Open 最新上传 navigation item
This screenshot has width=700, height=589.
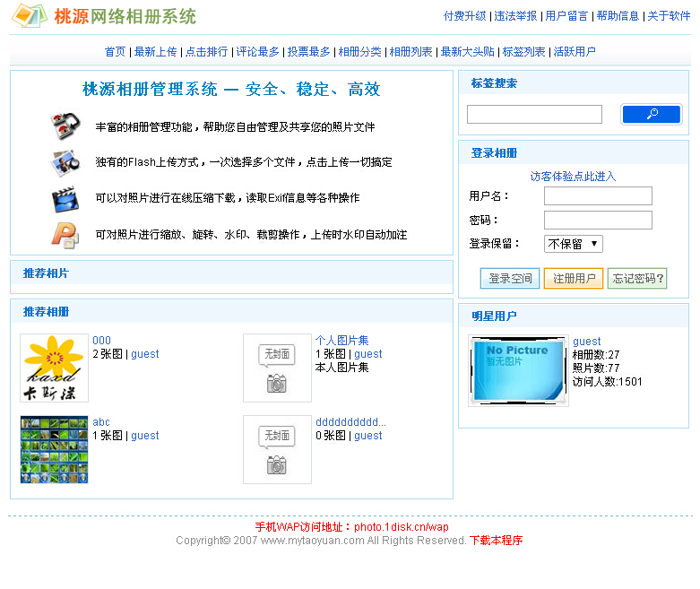tap(155, 52)
